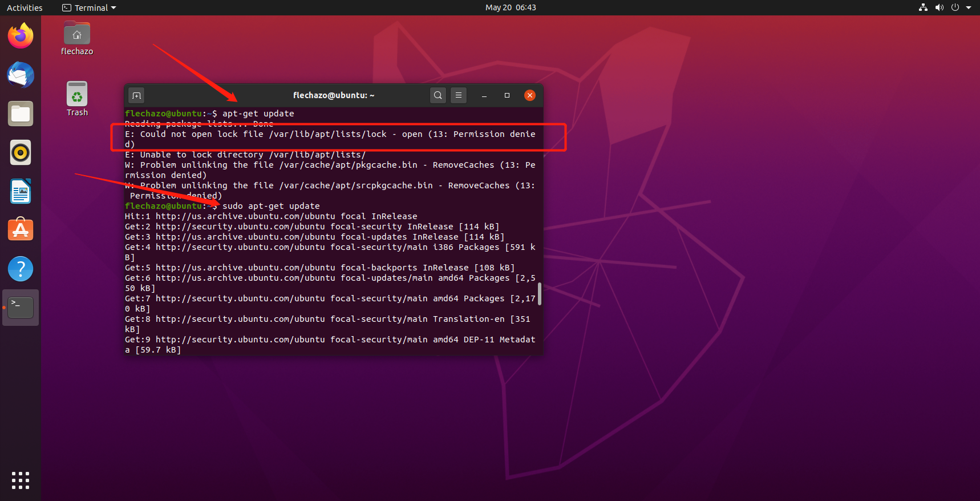Select the Terminal icon in the dock
This screenshot has width=980, height=501.
(x=21, y=308)
